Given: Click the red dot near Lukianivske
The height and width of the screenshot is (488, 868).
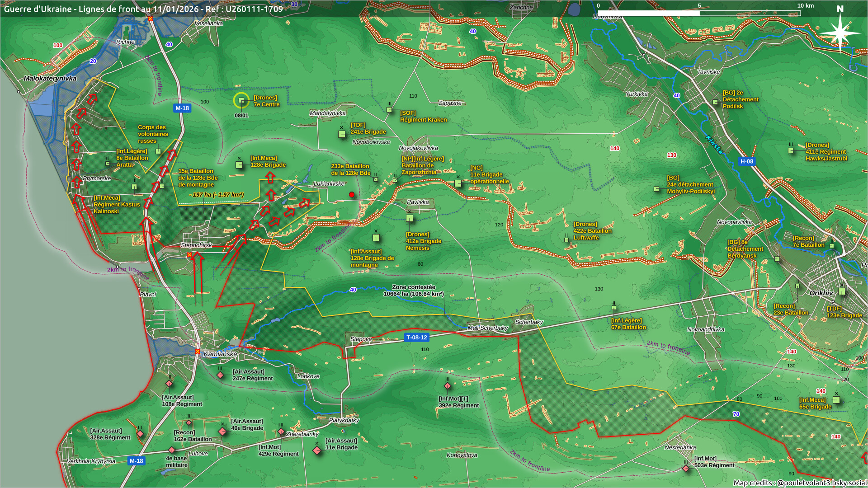Looking at the screenshot, I should (352, 195).
